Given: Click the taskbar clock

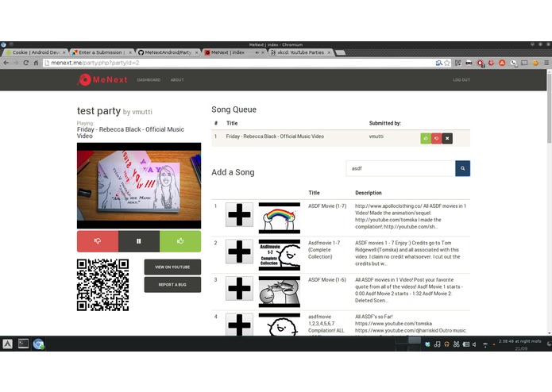Looking at the screenshot, I should point(520,344).
